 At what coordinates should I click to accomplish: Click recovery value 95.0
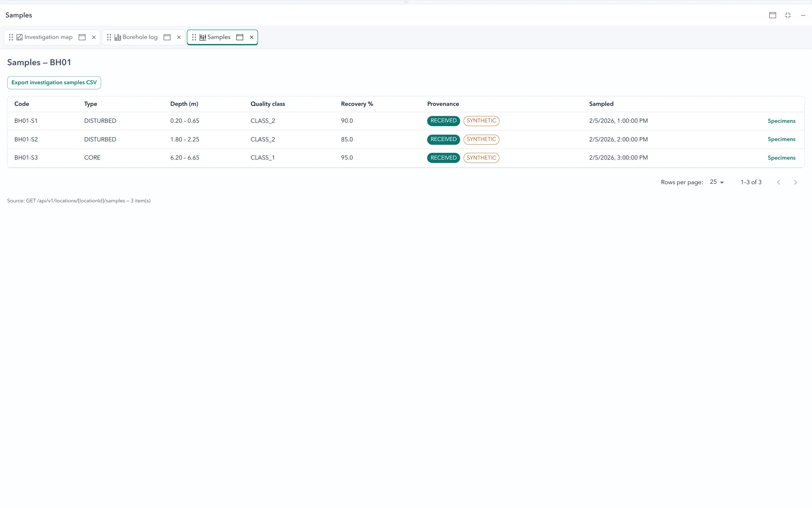347,158
